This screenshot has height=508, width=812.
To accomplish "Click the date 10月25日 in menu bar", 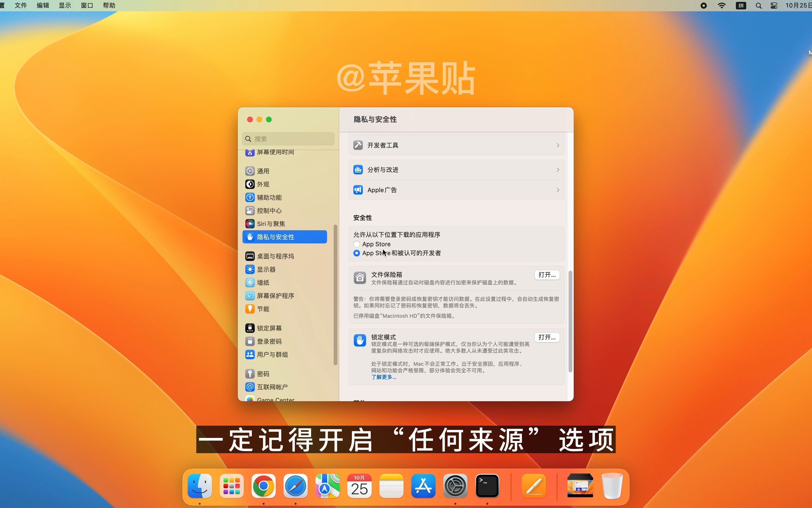I will click(799, 5).
